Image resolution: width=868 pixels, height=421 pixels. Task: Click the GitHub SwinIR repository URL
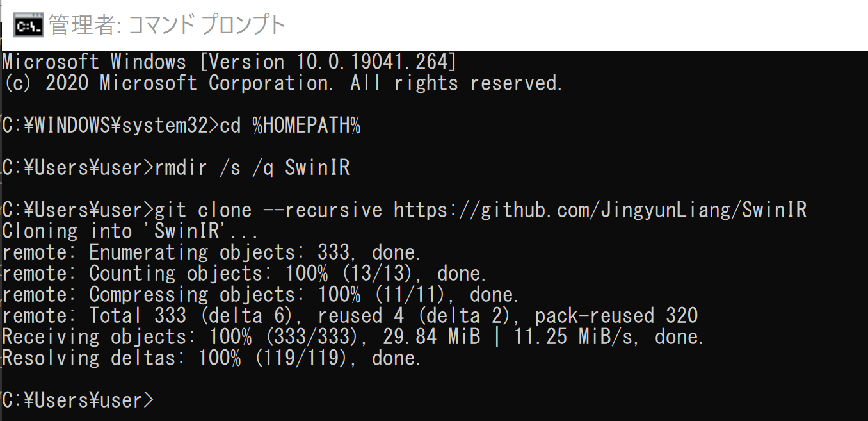point(600,210)
